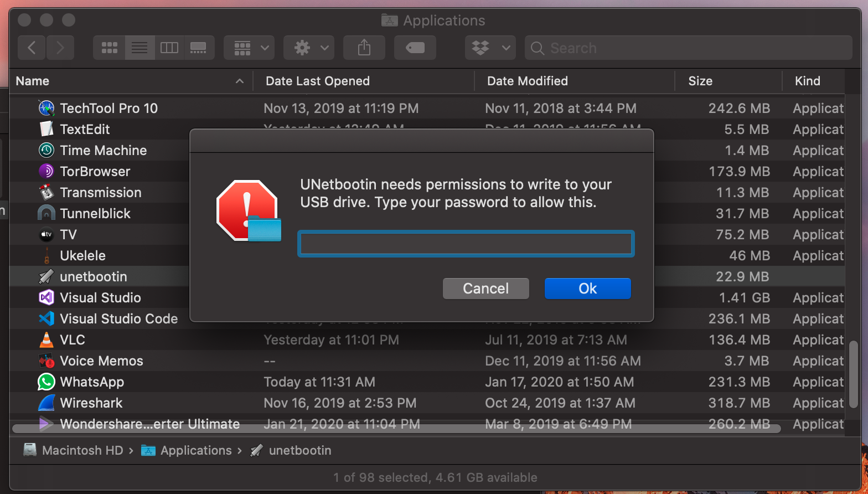This screenshot has height=494, width=868.
Task: Click the Ukelele app icon
Action: [x=46, y=255]
